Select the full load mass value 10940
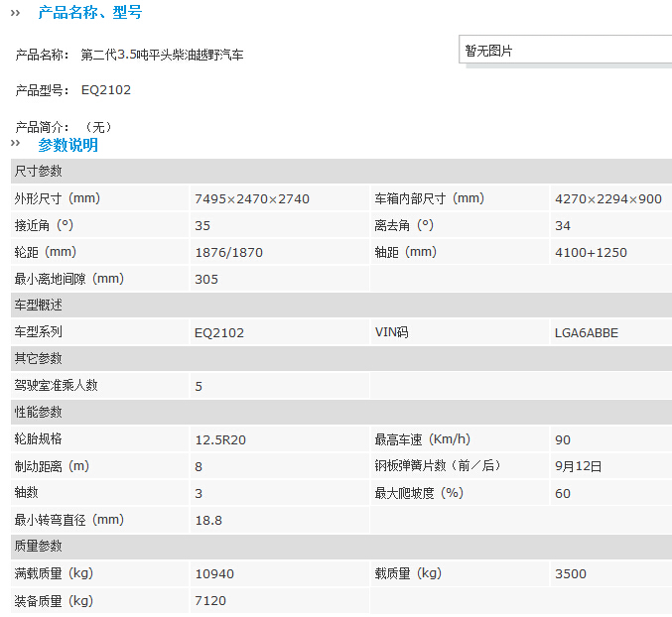 (214, 573)
